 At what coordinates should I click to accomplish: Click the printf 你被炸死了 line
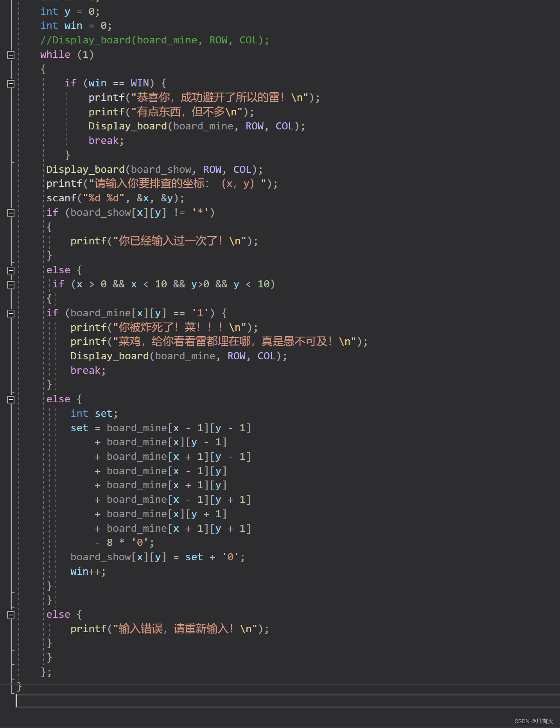click(x=164, y=328)
